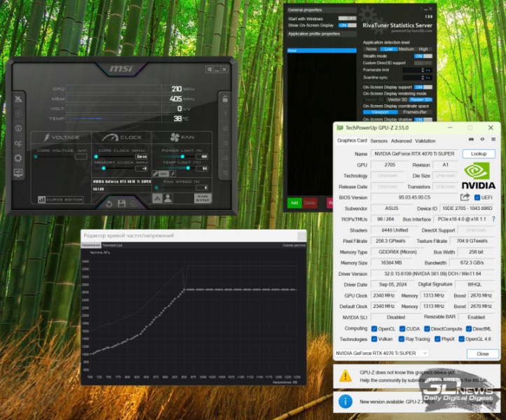
Task: Toggle Stealth mode switch in RivaTuner
Action: click(423, 56)
